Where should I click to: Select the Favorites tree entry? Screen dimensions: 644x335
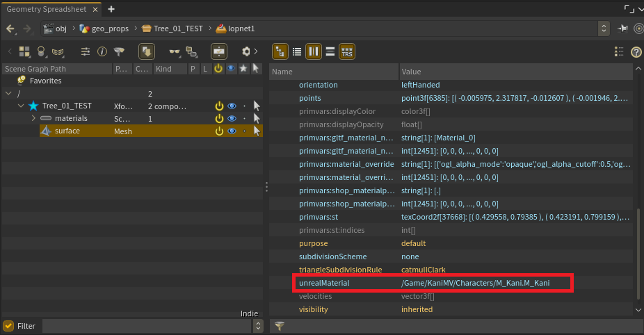click(x=46, y=81)
